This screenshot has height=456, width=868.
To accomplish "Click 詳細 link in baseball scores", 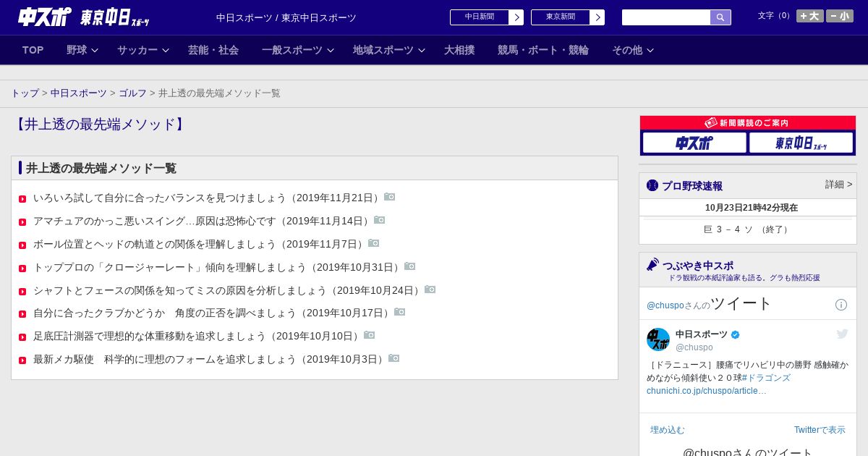I will click(x=839, y=185).
